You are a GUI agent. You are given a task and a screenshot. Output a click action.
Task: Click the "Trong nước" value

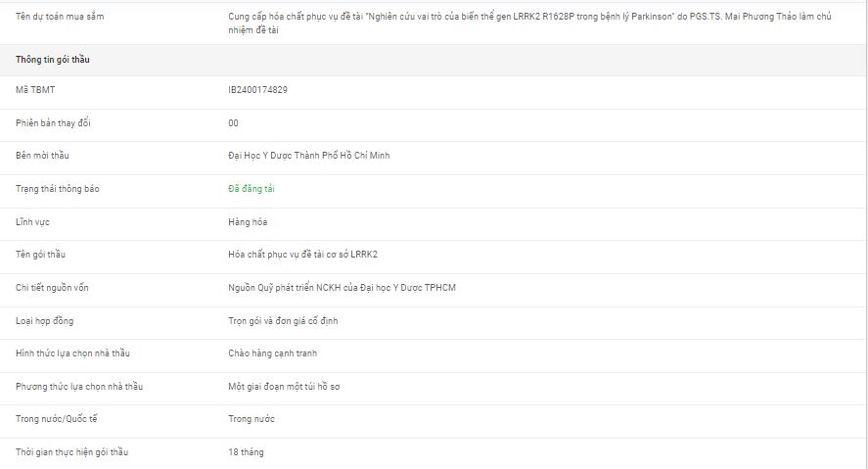pos(251,419)
